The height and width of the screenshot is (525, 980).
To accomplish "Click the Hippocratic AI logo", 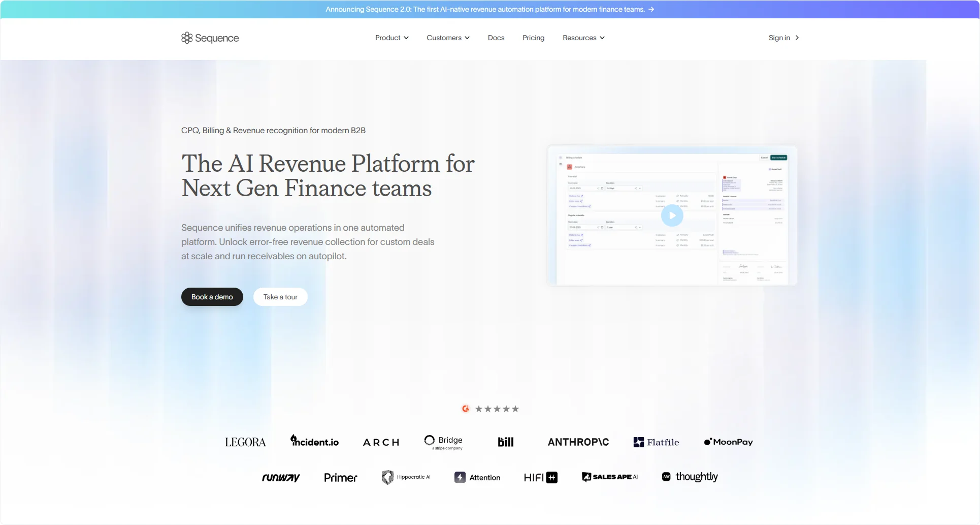I will [406, 477].
